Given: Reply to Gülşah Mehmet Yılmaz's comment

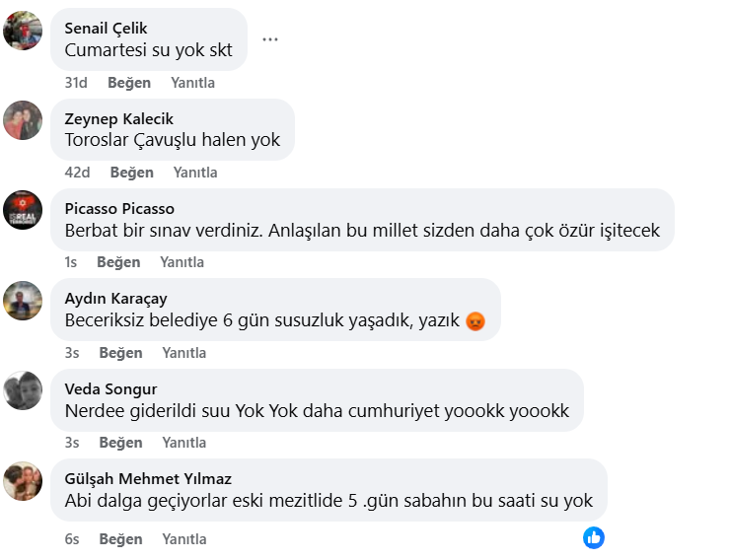Looking at the screenshot, I should pyautogui.click(x=184, y=539).
